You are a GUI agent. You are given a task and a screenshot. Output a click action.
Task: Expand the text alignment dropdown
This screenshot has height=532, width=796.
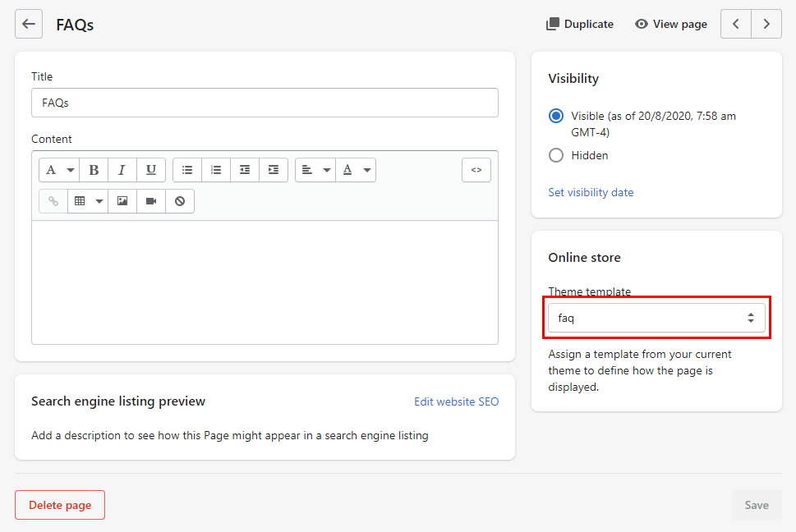(315, 170)
